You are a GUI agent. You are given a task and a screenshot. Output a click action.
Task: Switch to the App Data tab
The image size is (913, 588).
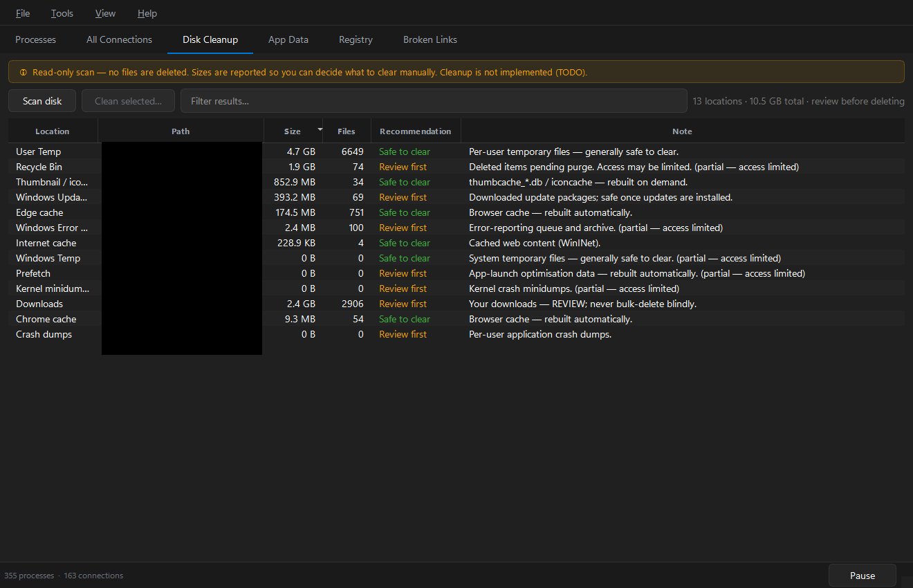coord(288,39)
